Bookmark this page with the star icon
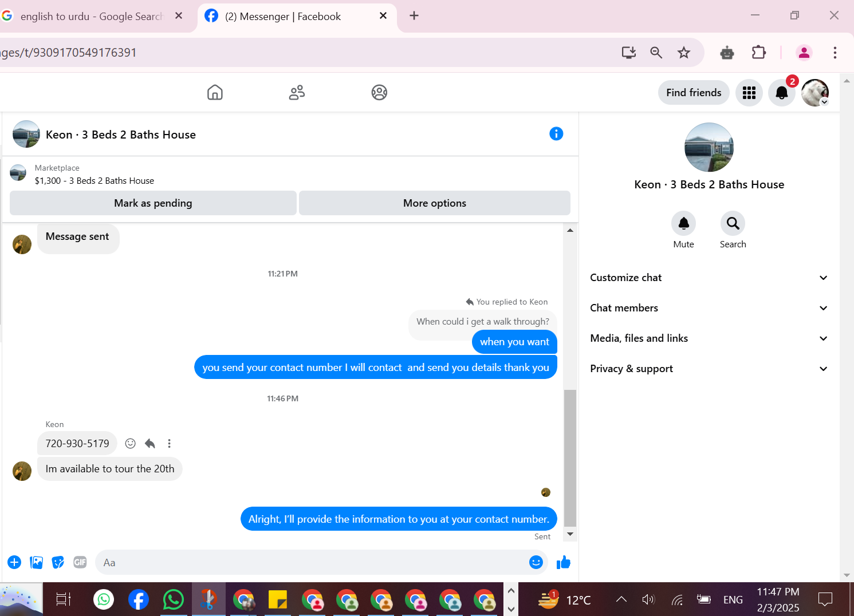This screenshot has height=616, width=854. point(684,53)
